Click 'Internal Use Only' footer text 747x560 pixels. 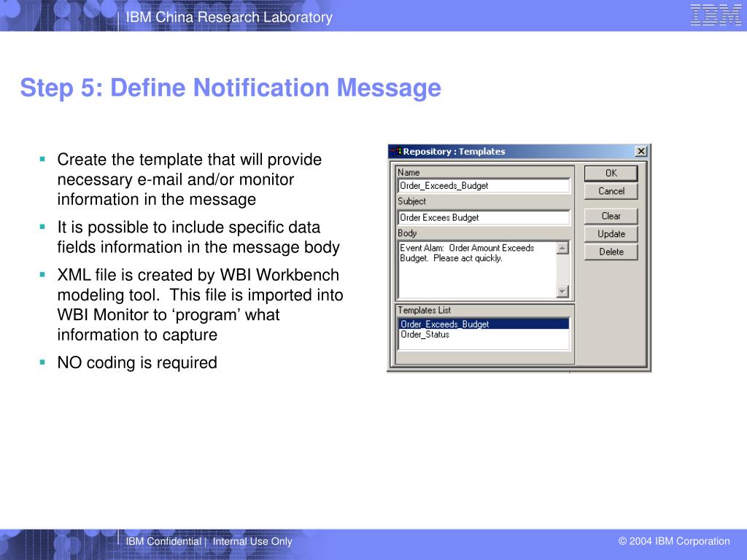click(x=252, y=542)
